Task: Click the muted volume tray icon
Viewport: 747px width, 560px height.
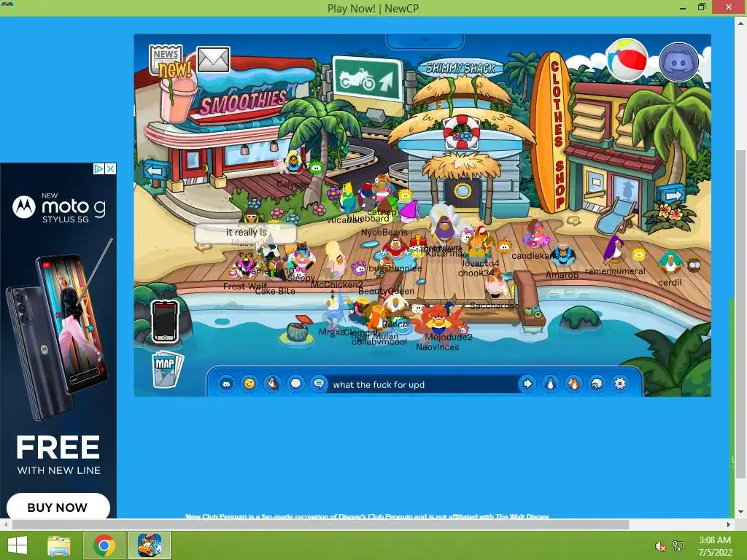Action: (660, 546)
